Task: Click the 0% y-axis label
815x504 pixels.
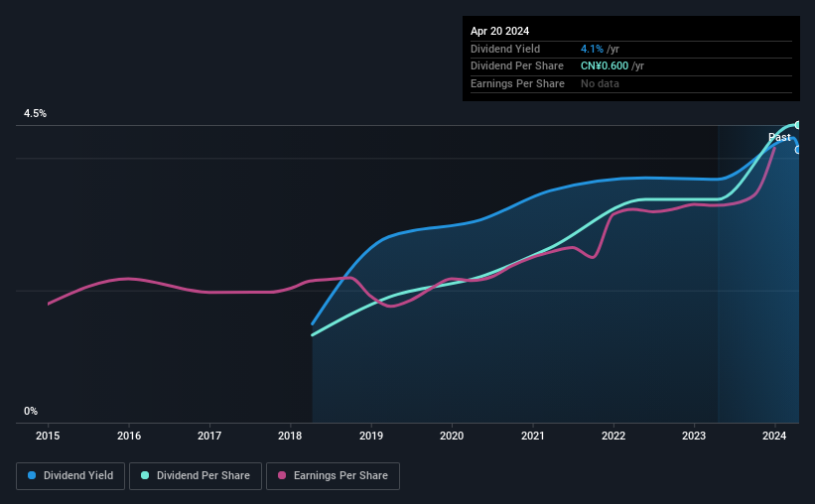Action: [x=31, y=411]
